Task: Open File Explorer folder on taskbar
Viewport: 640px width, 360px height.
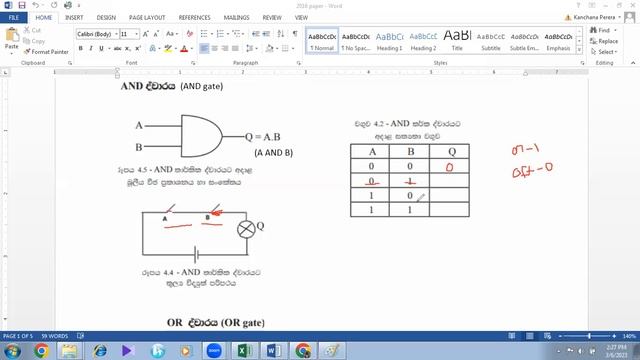Action: coord(69,351)
